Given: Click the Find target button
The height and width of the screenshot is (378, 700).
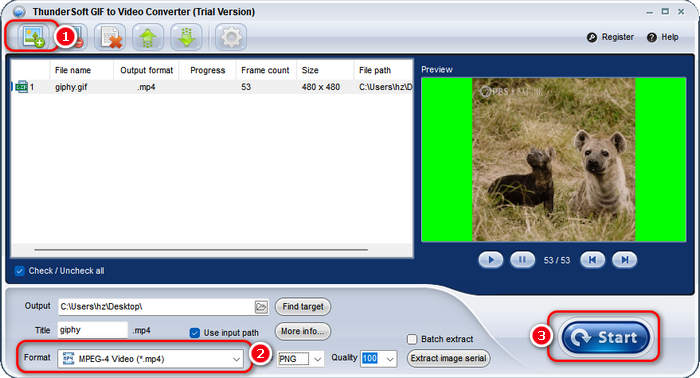Looking at the screenshot, I should pos(303,307).
